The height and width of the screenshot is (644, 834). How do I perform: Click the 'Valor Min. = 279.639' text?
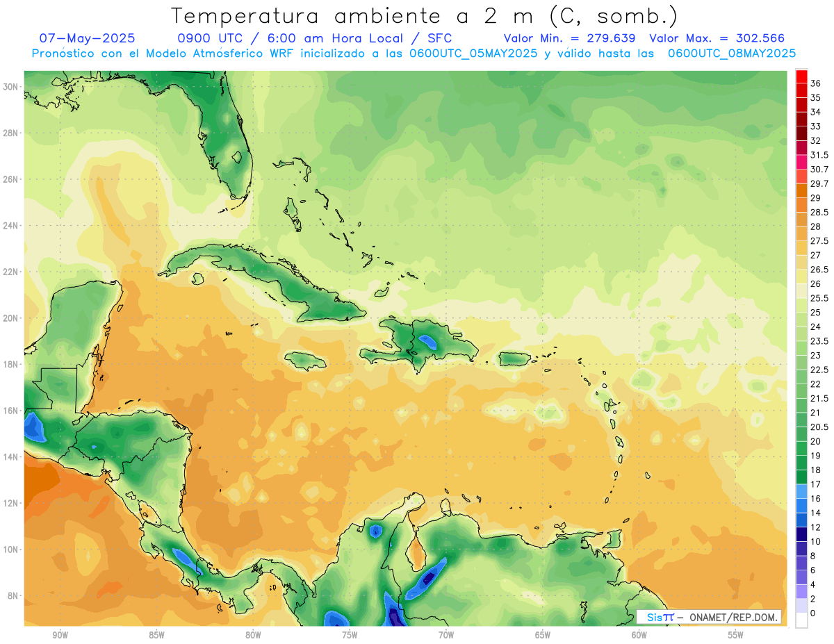click(570, 38)
